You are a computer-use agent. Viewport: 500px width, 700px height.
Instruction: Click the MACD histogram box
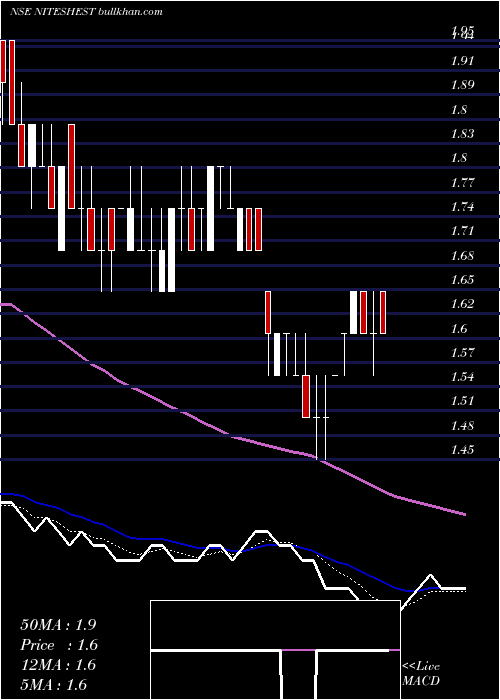(275, 650)
